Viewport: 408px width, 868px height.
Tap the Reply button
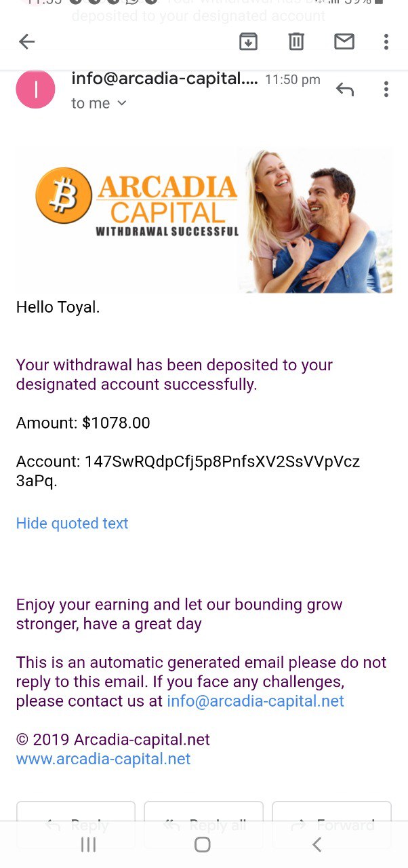[x=76, y=825]
